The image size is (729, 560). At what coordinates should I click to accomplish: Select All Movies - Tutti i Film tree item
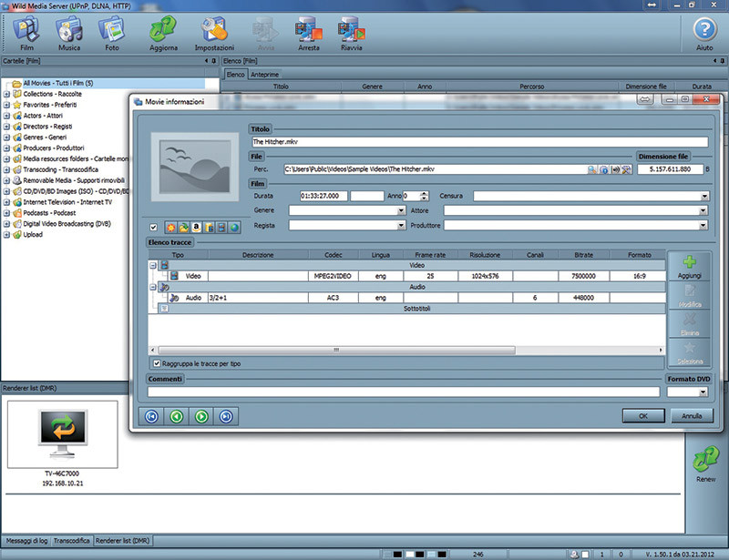(58, 83)
